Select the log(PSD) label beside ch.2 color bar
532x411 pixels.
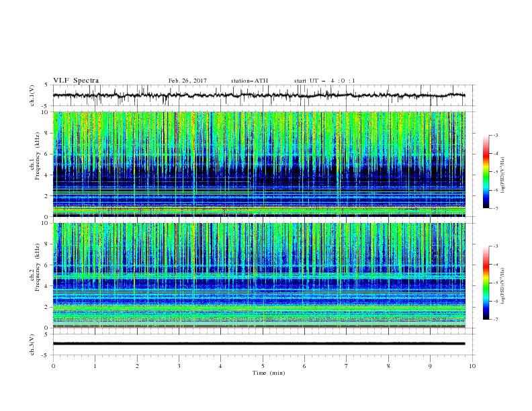pos(502,286)
